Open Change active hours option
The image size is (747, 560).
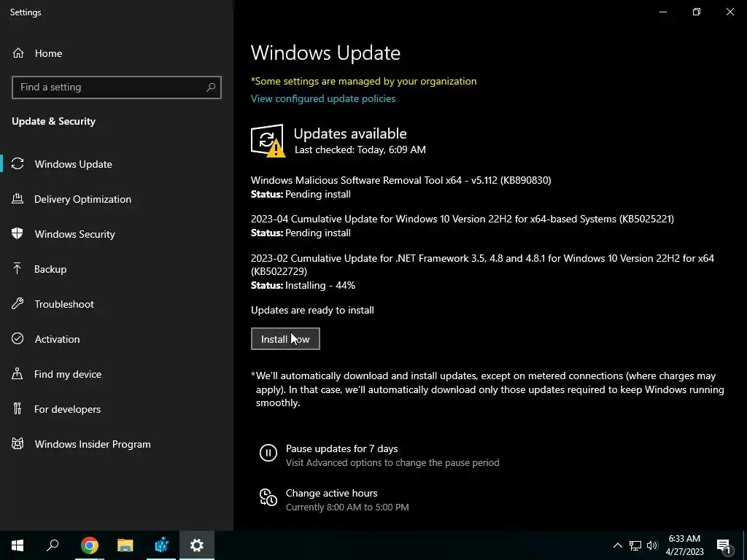click(332, 493)
